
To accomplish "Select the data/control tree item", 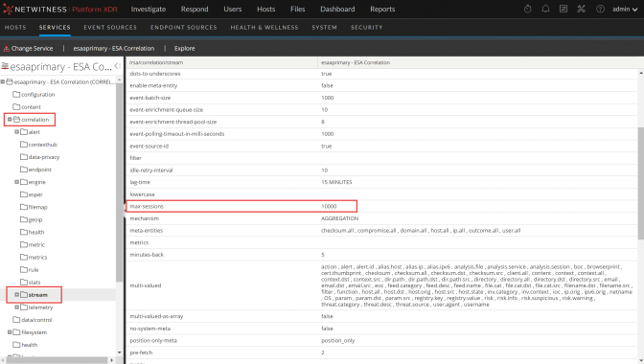I will pos(36,320).
